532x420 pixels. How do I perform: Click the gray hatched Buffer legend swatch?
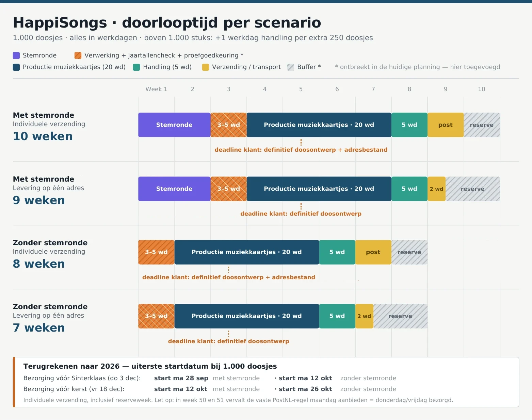291,67
